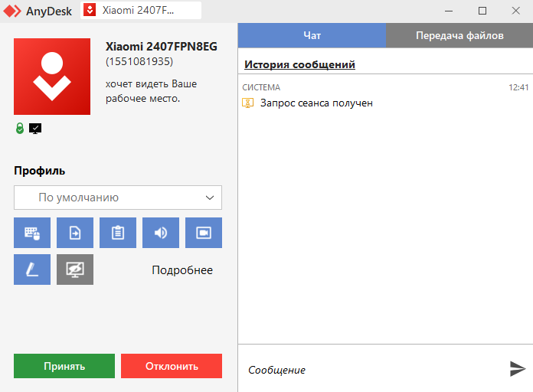The image size is (533, 392).
Task: Click the device ID '(1551081935)'
Action: click(139, 61)
